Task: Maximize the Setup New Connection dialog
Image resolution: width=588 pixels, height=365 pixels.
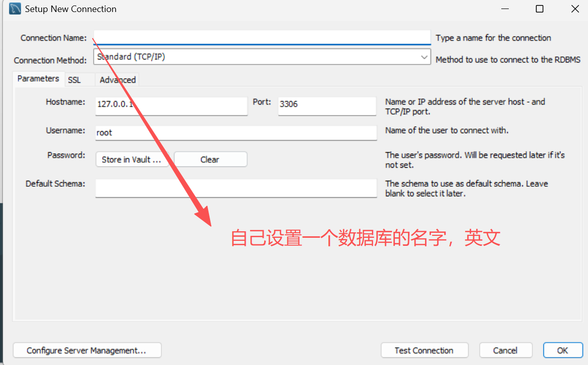Action: 539,9
